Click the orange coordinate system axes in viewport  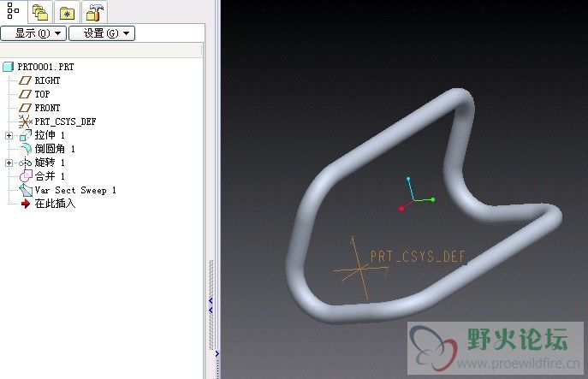click(359, 269)
